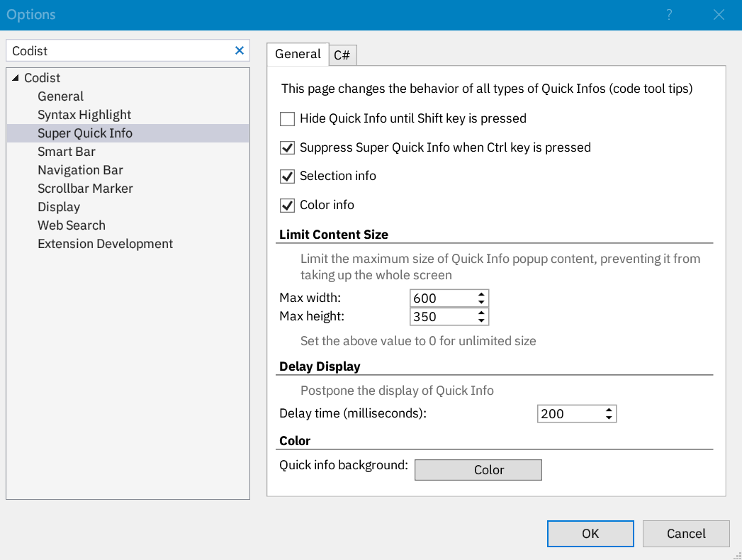Click 'Postpone the display of Quick Info' text
The height and width of the screenshot is (560, 742).
tap(397, 391)
